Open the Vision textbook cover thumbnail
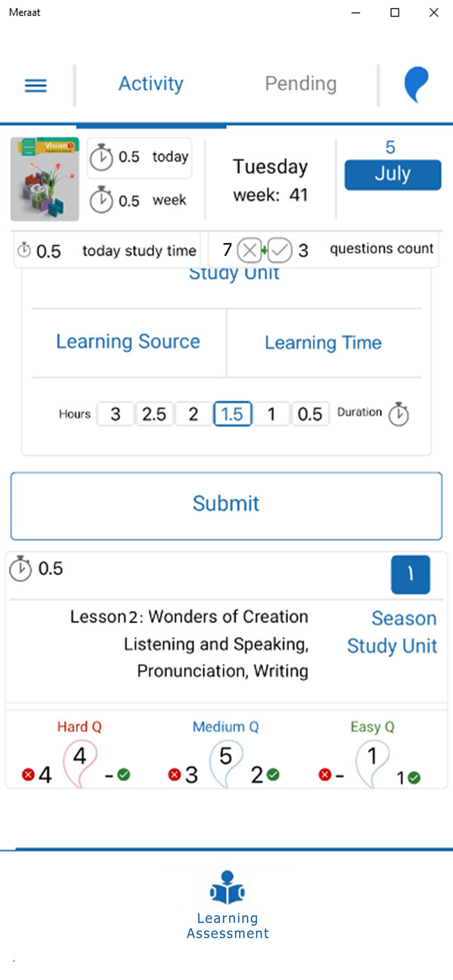The height and width of the screenshot is (980, 453). coord(45,179)
